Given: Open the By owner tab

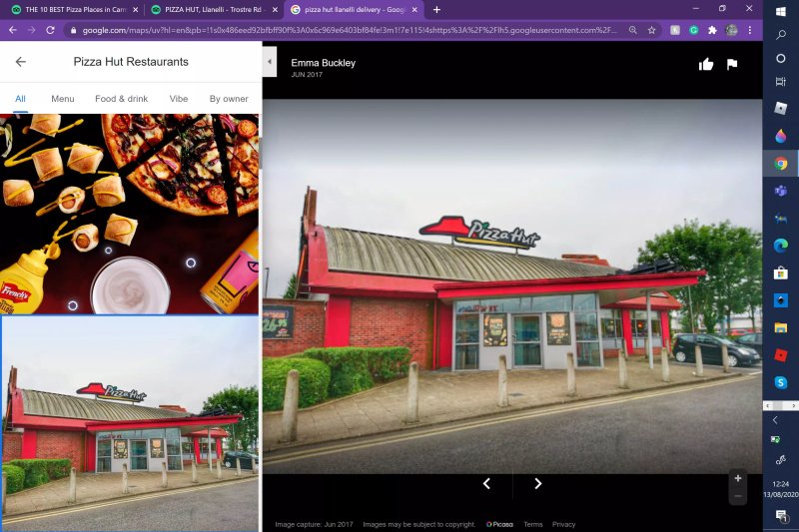Looking at the screenshot, I should 229,99.
